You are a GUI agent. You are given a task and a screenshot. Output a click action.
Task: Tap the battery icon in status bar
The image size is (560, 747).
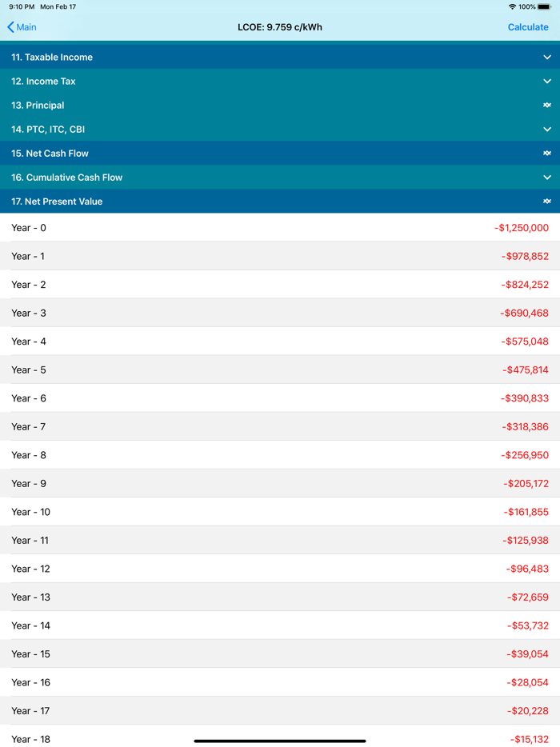point(544,6)
